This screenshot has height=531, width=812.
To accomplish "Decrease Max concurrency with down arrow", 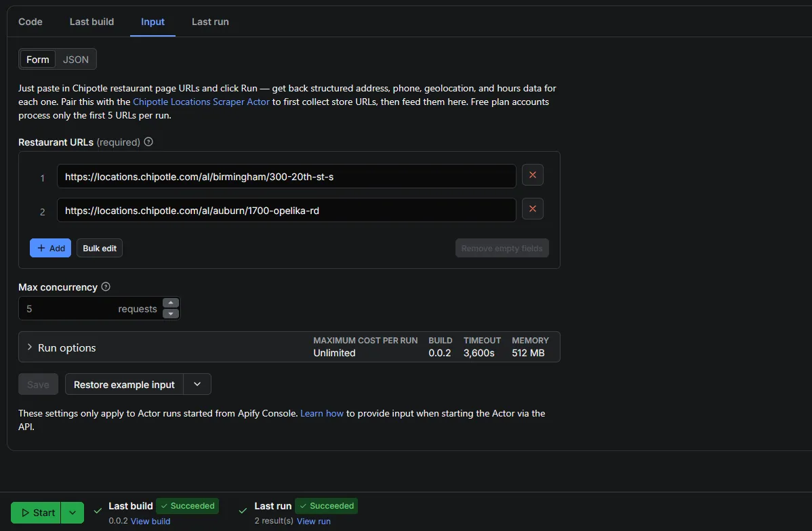I will tap(171, 314).
